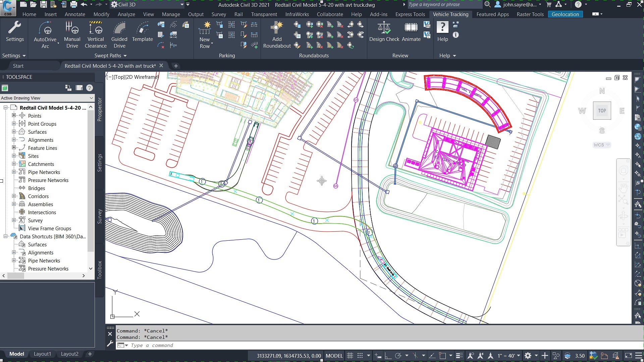644x362 pixels.
Task: Click the Geolocation tab button
Action: coord(565,14)
